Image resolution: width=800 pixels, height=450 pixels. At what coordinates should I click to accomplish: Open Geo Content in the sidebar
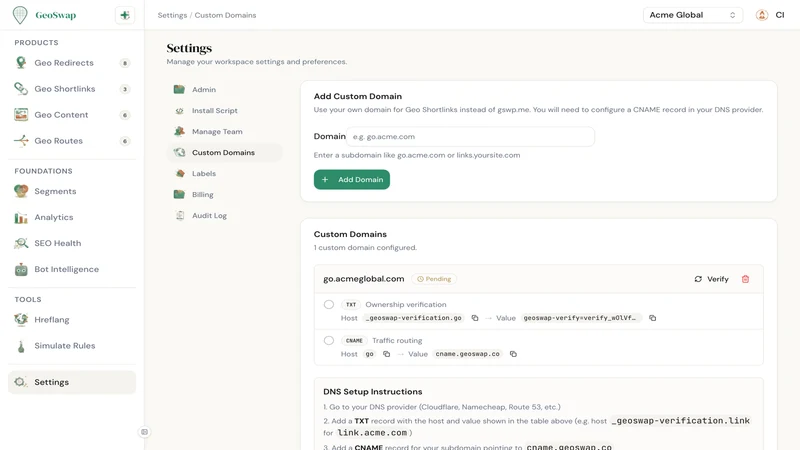click(72, 115)
